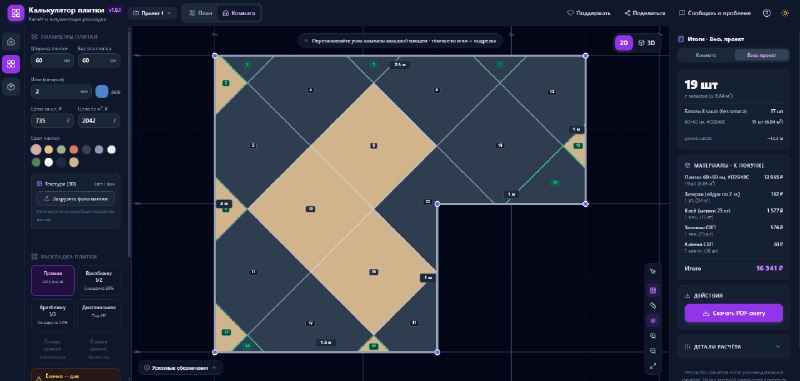Select the top-left room corner handle

point(215,55)
